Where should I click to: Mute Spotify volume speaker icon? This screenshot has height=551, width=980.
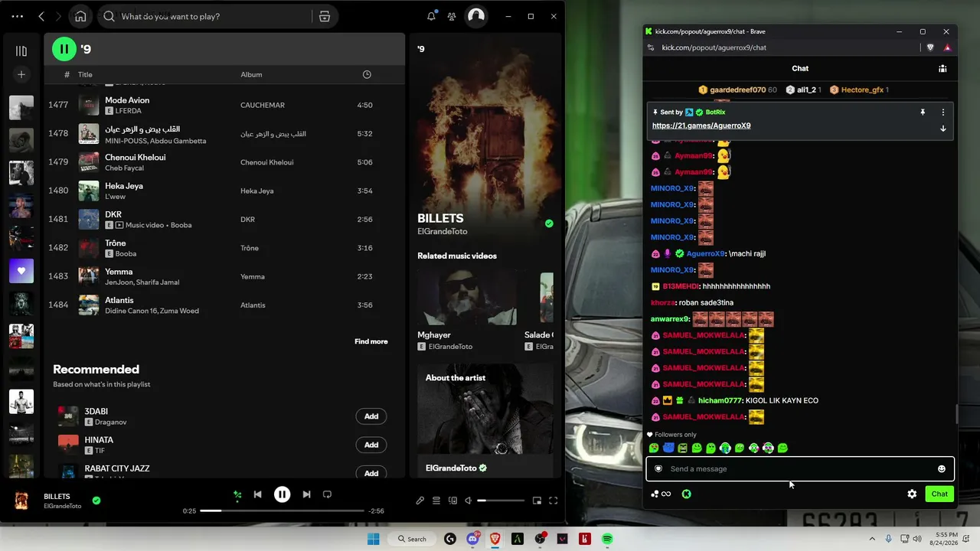469,500
